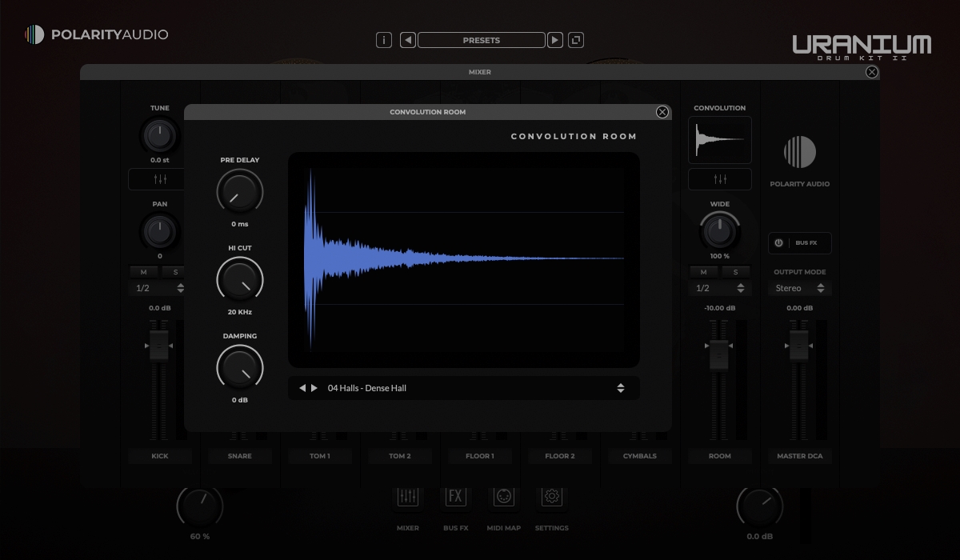Click the Polarity Audio logo top left

tap(97, 34)
